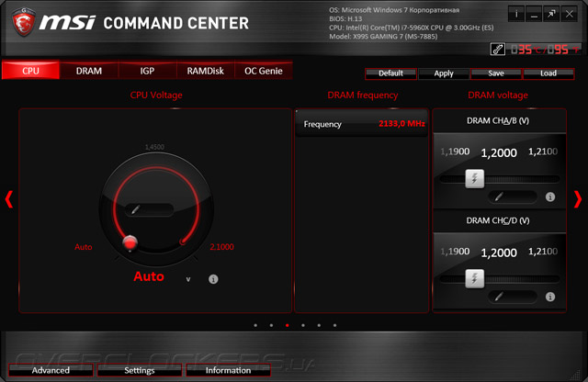This screenshot has width=588, height=382.
Task: Click the red Auto voltage value
Action: [149, 276]
